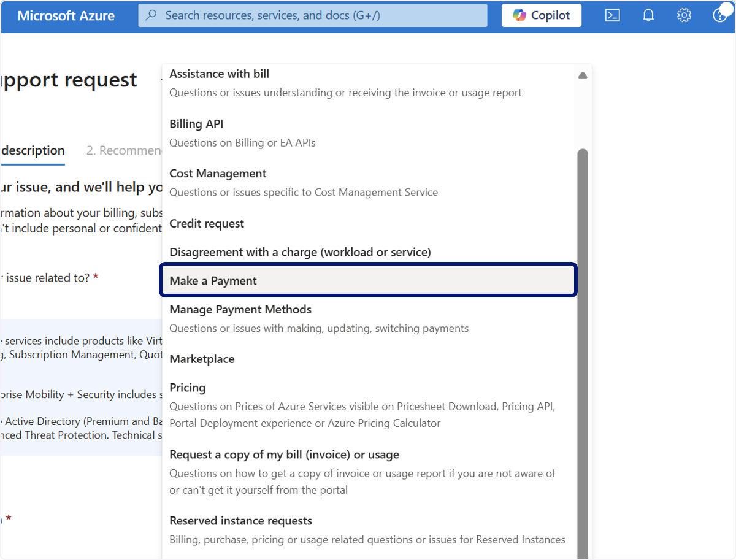
Task: Switch to the Problem description tab
Action: [x=33, y=151]
